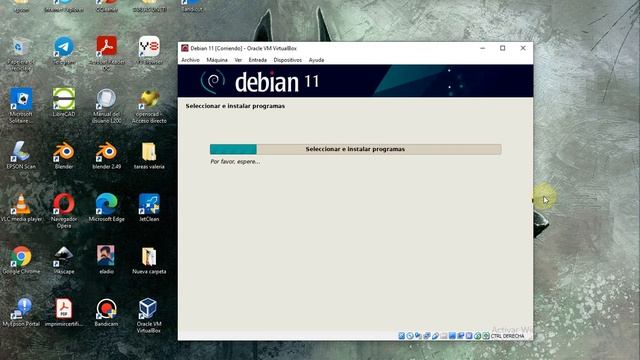Click the shared folders status icon
640x360 pixels.
coord(443,336)
